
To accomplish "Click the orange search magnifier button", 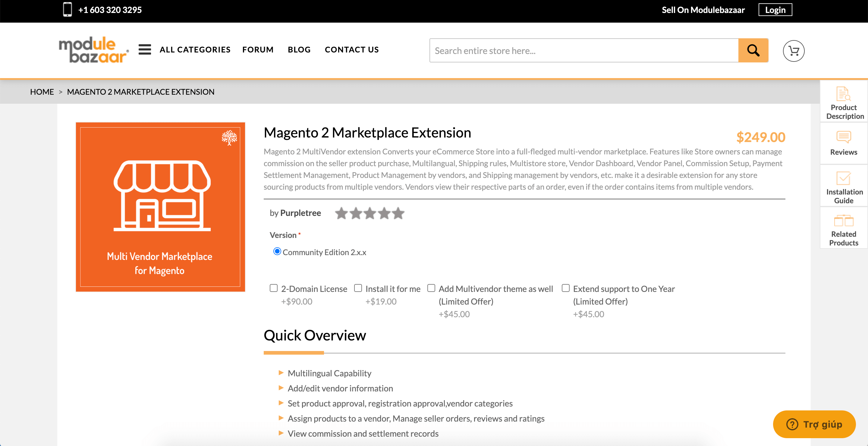I will [x=753, y=51].
